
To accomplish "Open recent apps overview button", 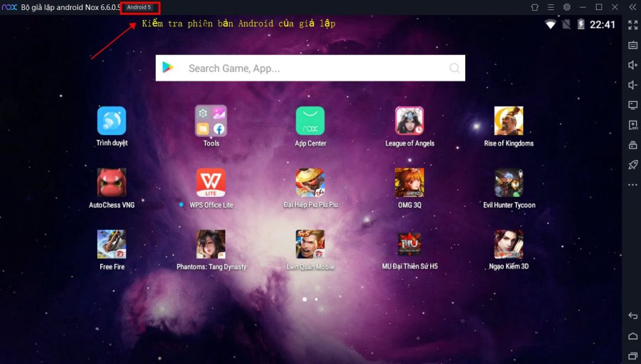I will (633, 356).
